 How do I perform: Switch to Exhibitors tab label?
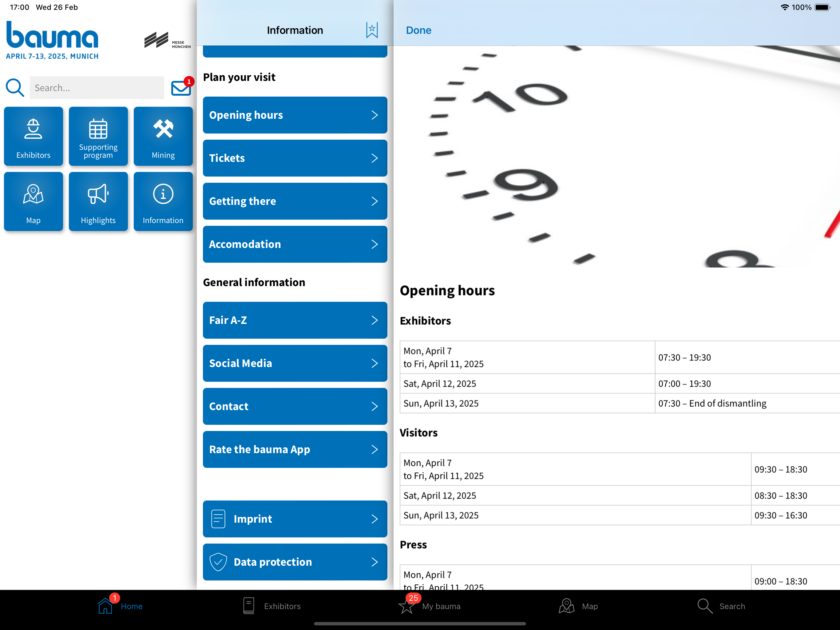[282, 606]
